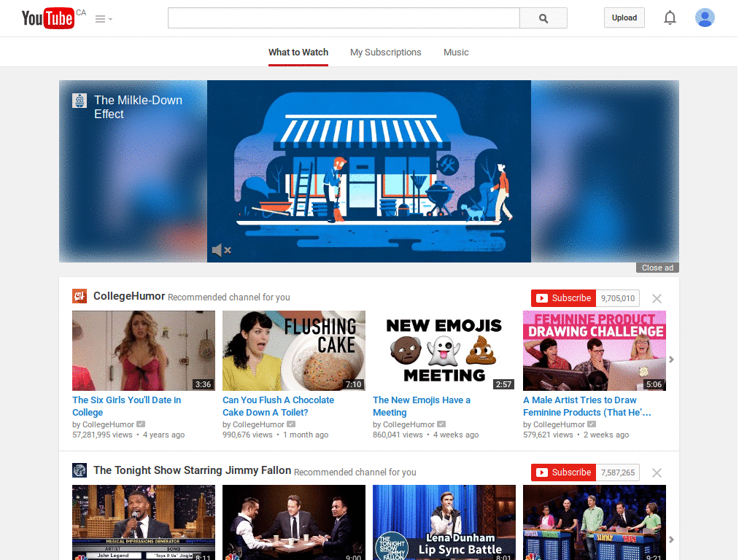Show next CollegeHumor videos arrow

pyautogui.click(x=671, y=359)
